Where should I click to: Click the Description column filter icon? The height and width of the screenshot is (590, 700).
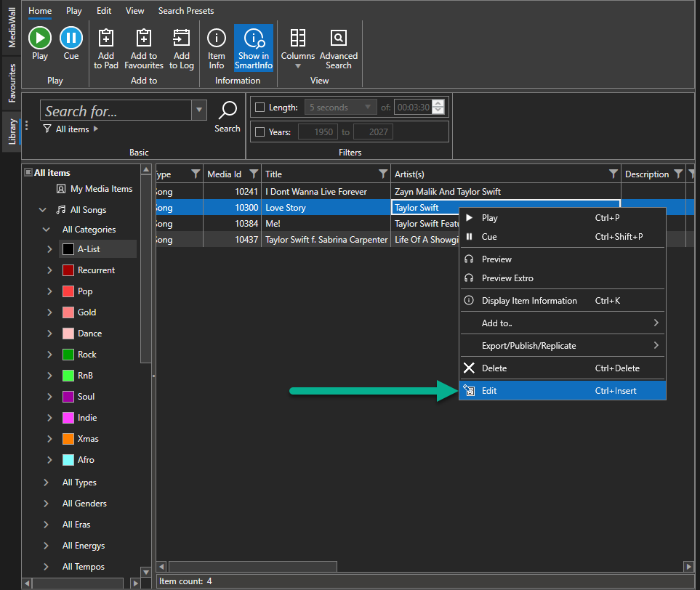678,174
